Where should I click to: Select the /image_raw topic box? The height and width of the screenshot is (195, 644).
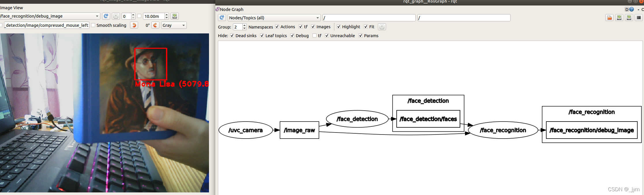click(299, 130)
